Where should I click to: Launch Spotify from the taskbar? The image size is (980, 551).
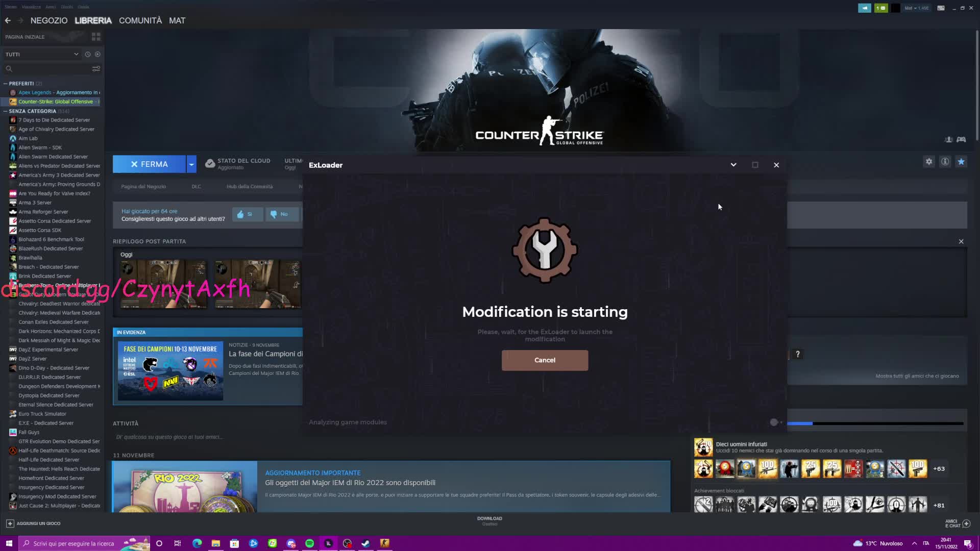309,543
